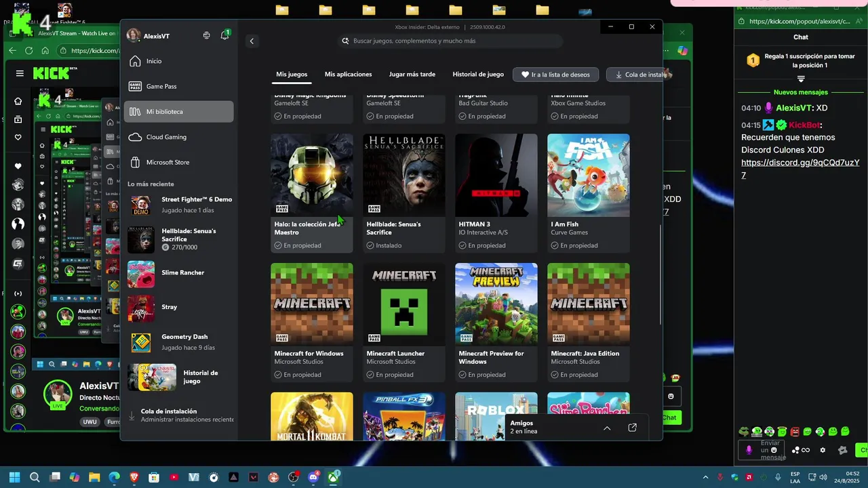Open Minecraft: Java Edition tile
This screenshot has height=488, width=868.
coord(589,323)
